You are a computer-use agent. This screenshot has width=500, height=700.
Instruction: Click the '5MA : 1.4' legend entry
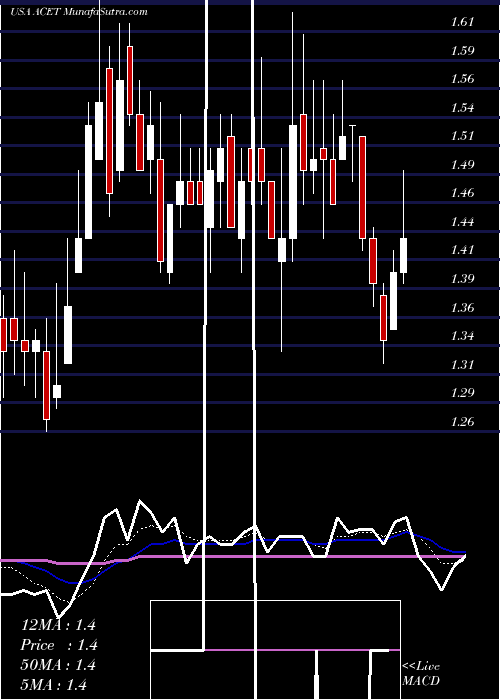click(54, 684)
